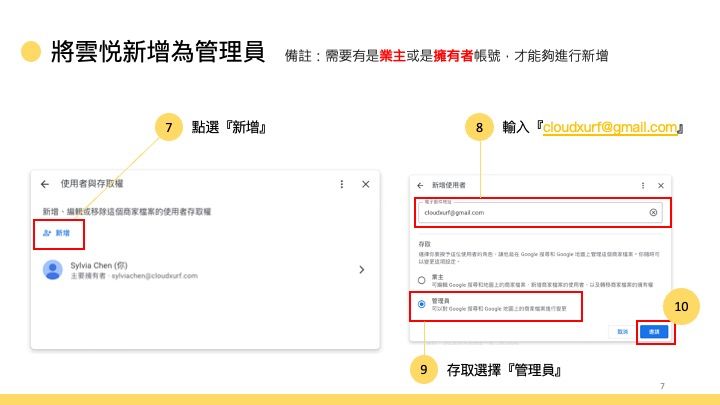Expand Sylvia Chen row chevron
Viewport: 720px width, 405px height.
(361, 270)
